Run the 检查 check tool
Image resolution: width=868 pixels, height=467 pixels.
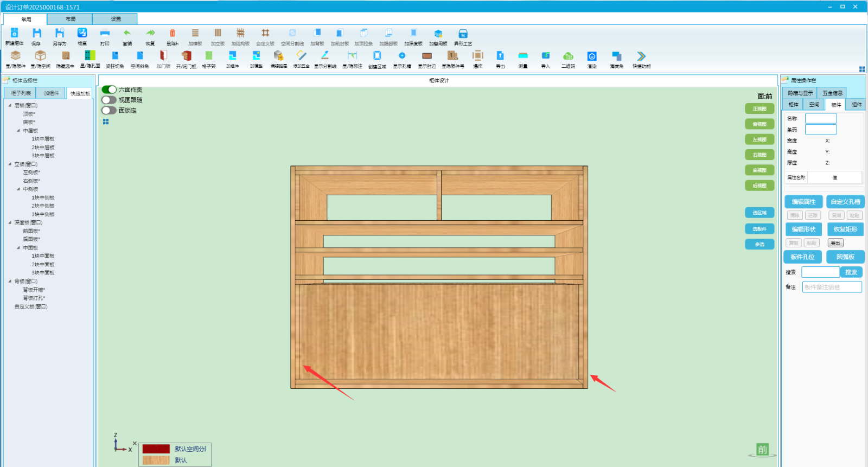82,34
